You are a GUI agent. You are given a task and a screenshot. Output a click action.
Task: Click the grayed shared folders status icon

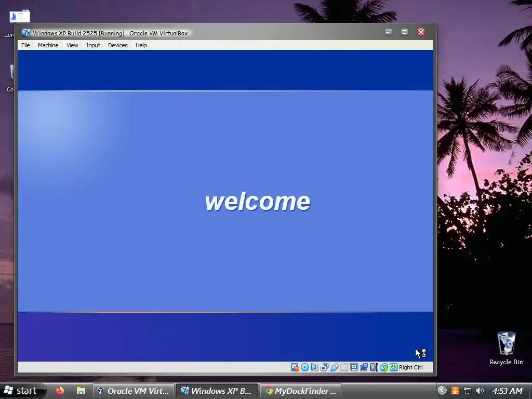pyautogui.click(x=344, y=367)
